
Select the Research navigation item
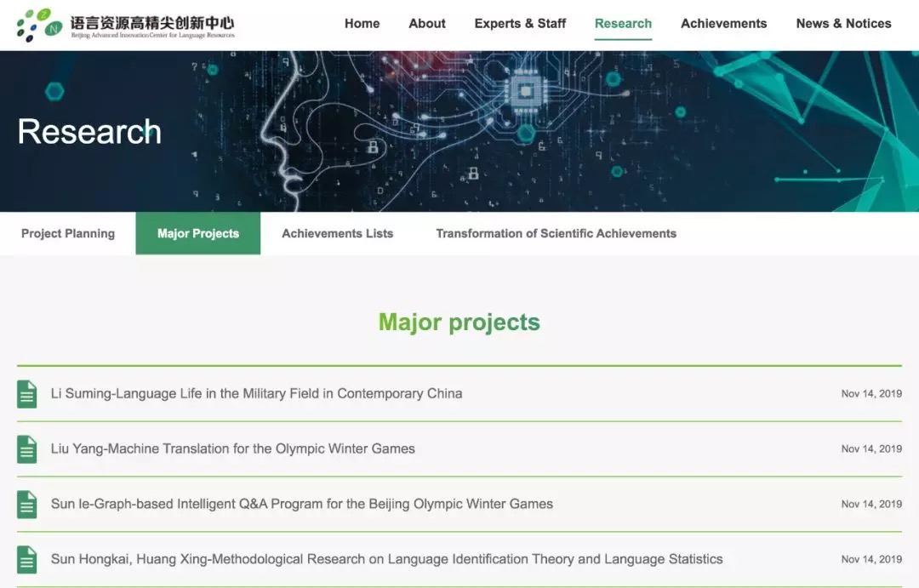click(623, 24)
